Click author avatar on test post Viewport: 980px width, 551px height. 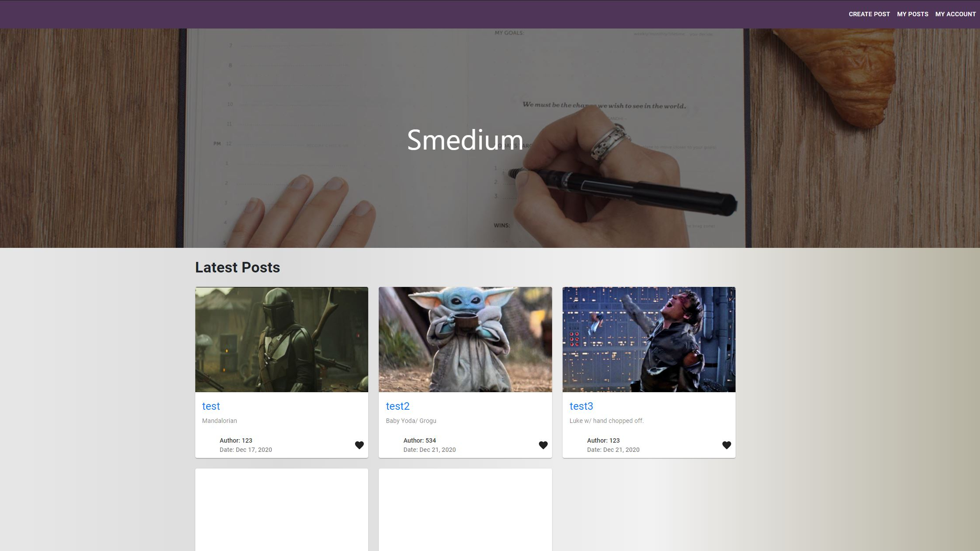click(209, 445)
